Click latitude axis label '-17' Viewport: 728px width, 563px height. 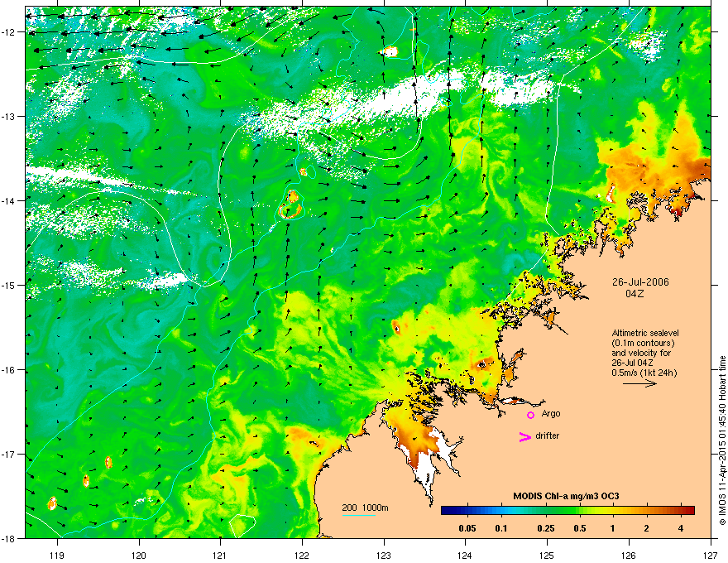(8, 454)
